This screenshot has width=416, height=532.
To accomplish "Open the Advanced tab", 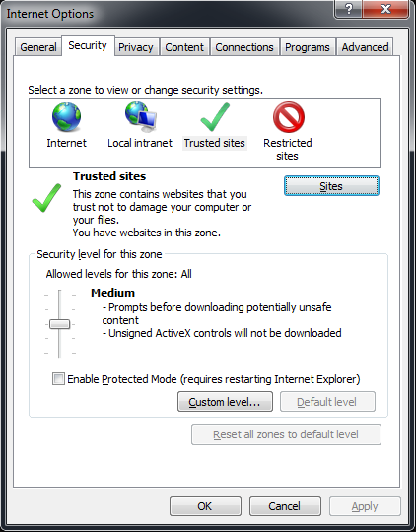I will [x=365, y=47].
